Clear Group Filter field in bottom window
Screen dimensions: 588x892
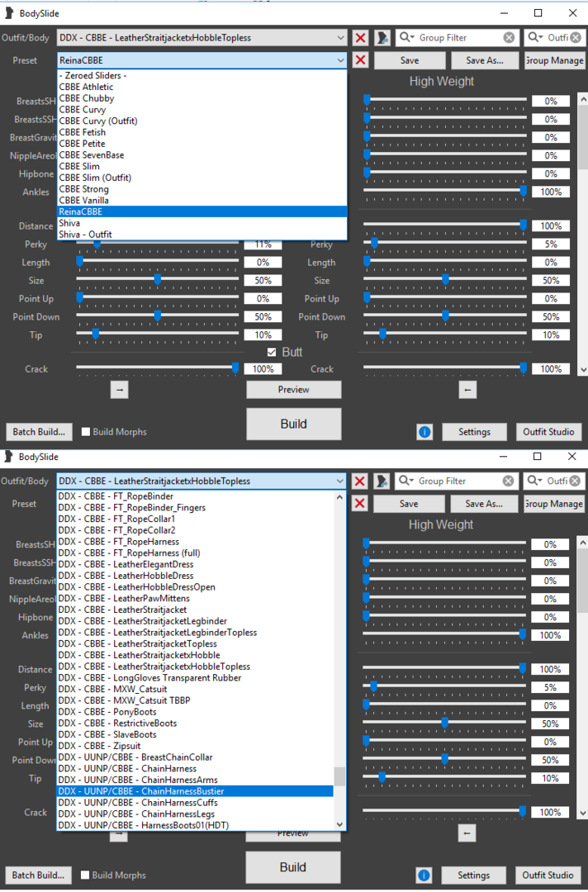(509, 481)
